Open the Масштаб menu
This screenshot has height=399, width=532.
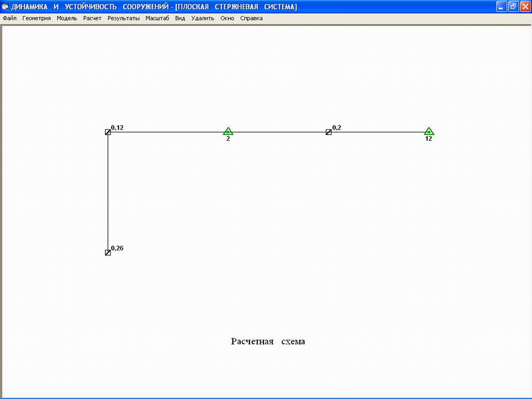click(x=157, y=19)
